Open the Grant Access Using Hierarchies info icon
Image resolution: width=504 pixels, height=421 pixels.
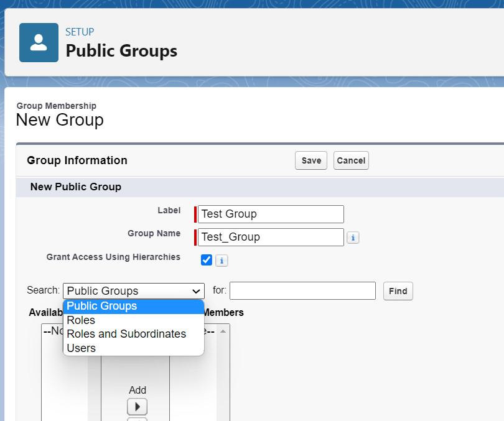(x=222, y=261)
